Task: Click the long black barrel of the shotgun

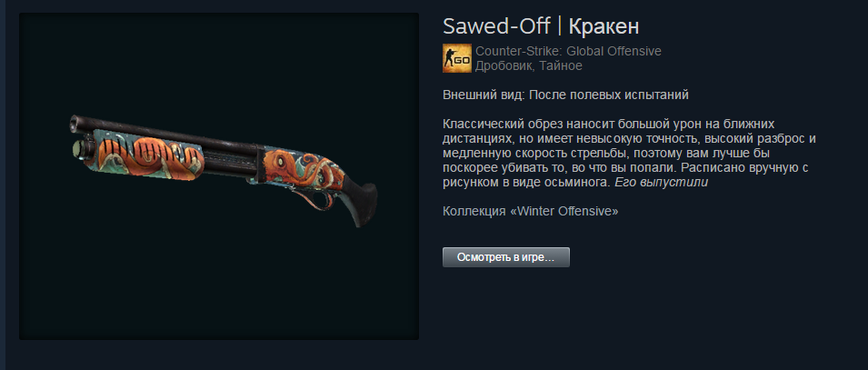Action: 166,133
